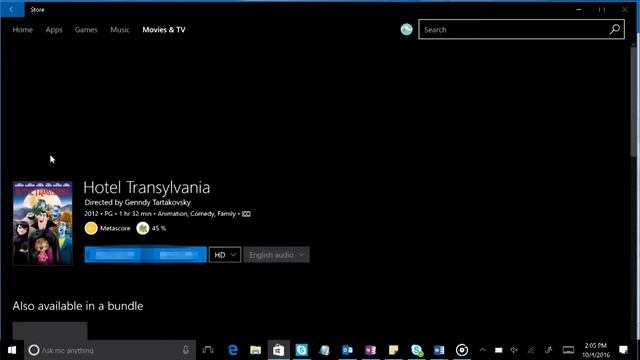Image resolution: width=640 pixels, height=360 pixels.
Task: Open Outlook from the taskbar
Action: tap(347, 350)
